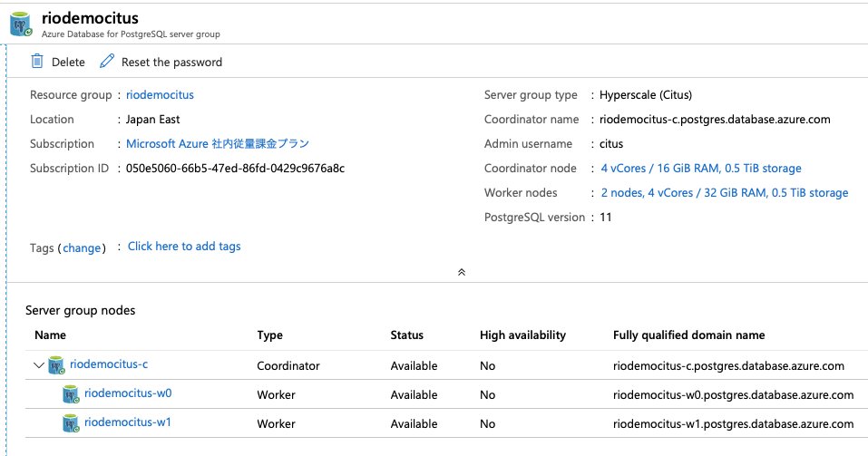Click High availability No in riodemocitus-c row
868x456 pixels.
pyautogui.click(x=488, y=365)
